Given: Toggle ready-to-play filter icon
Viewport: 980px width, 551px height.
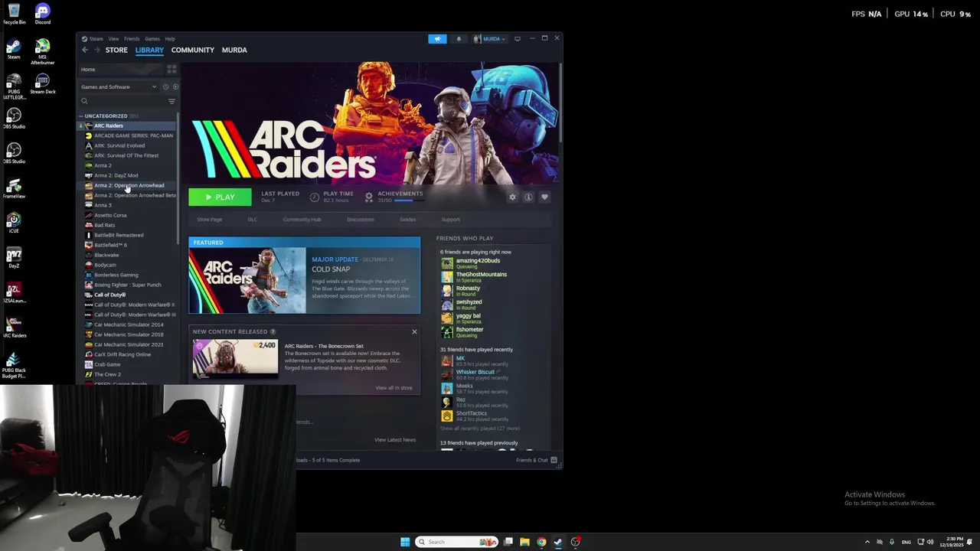Looking at the screenshot, I should (x=175, y=86).
